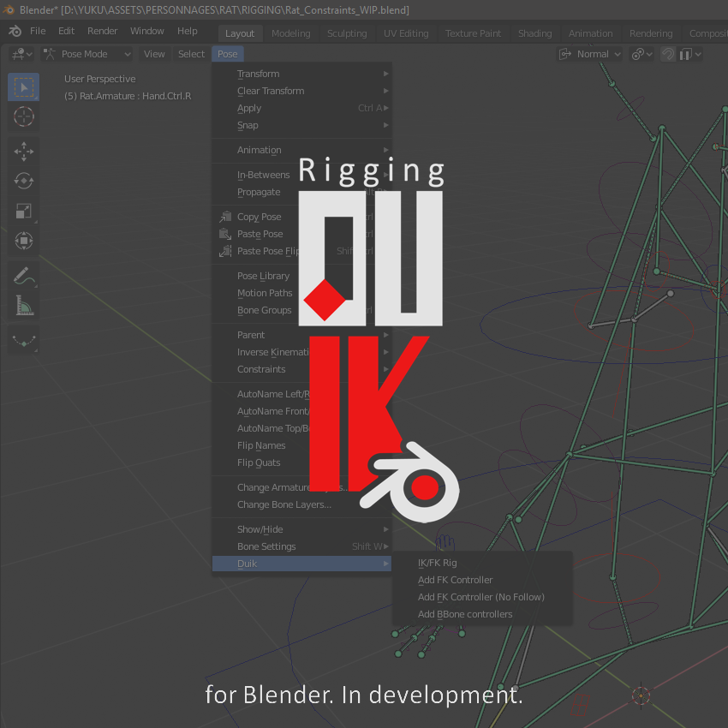Select Motion Paths menu entry

tap(301, 293)
